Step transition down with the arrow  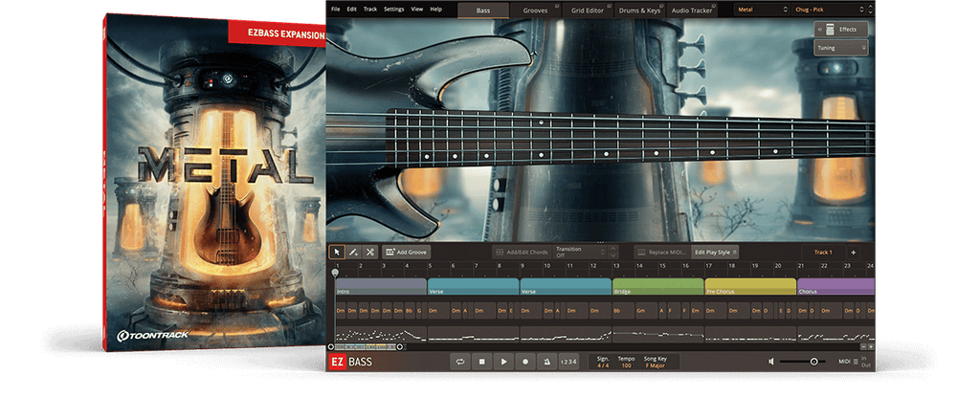pos(613,255)
